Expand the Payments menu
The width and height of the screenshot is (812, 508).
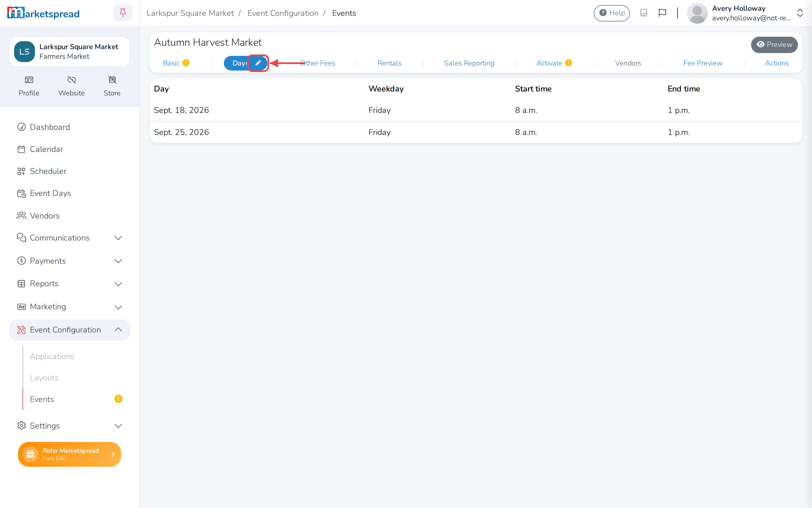point(69,261)
